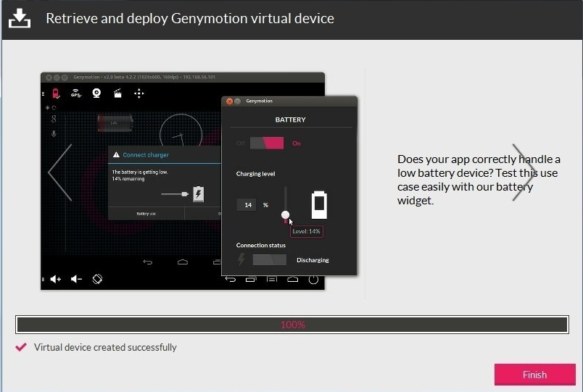Click the white battery icon beside the slider
This screenshot has height=392, width=583.
(319, 205)
